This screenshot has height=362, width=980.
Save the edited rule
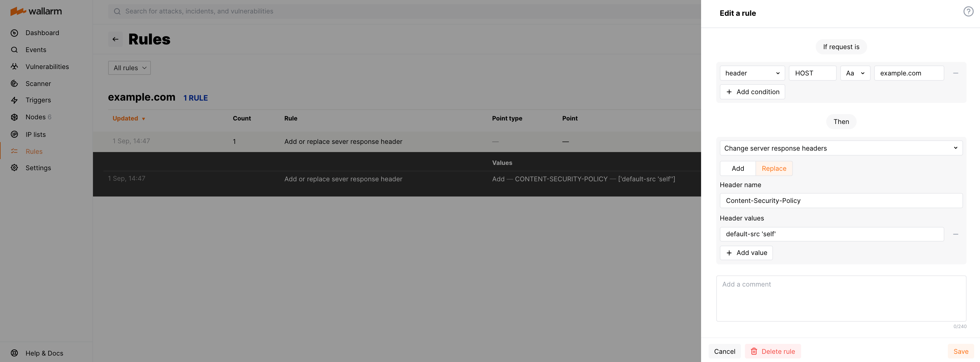coord(961,351)
